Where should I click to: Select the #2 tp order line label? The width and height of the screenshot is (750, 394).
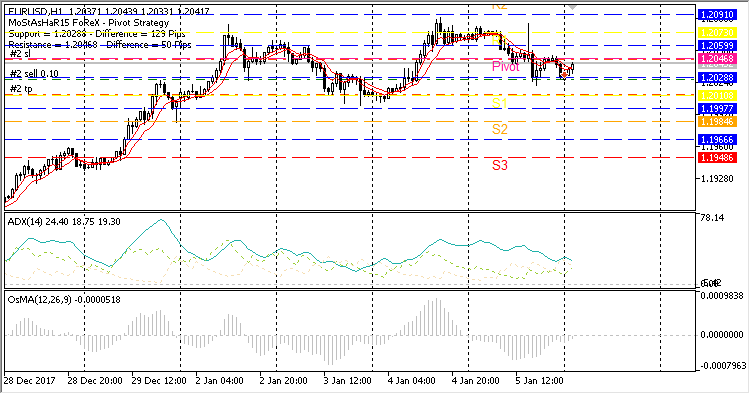pos(21,89)
